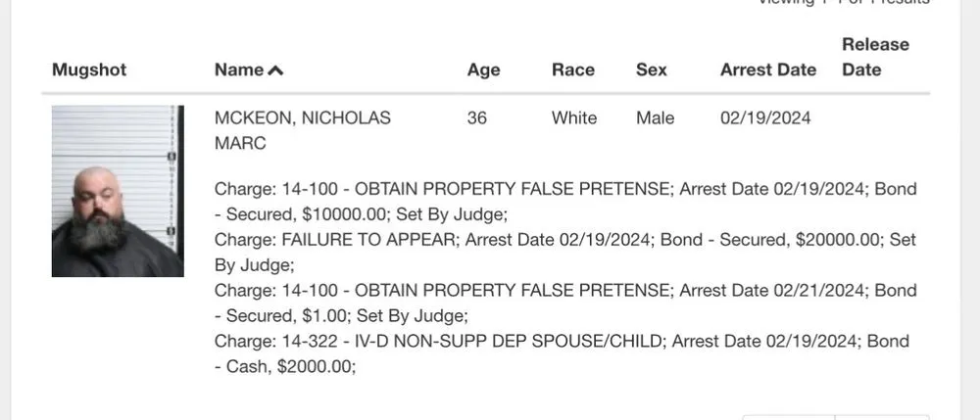The image size is (980, 420).
Task: Sort results by Age column
Action: pos(483,70)
